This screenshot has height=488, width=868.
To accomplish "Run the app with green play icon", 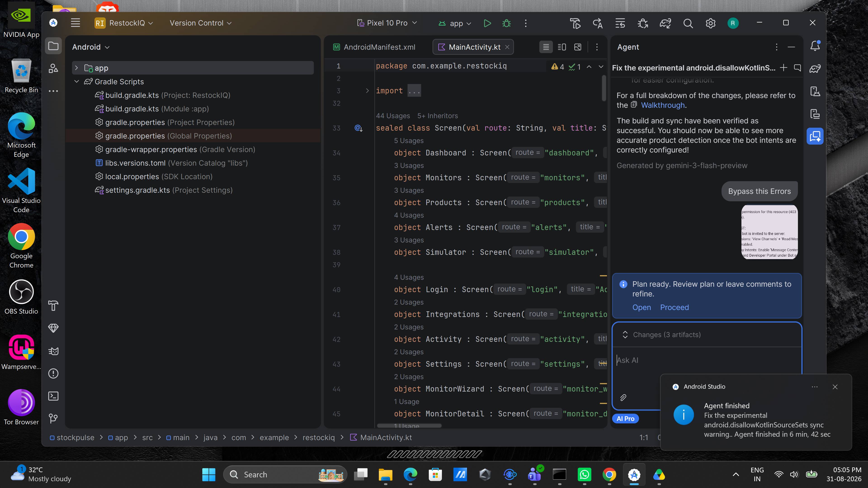I will (x=487, y=23).
